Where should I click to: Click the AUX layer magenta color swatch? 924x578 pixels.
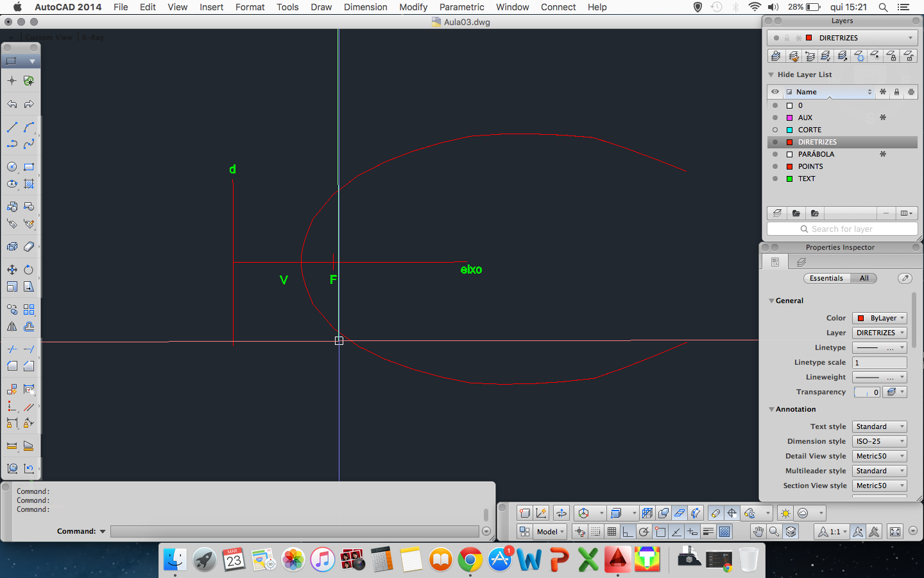coord(790,118)
